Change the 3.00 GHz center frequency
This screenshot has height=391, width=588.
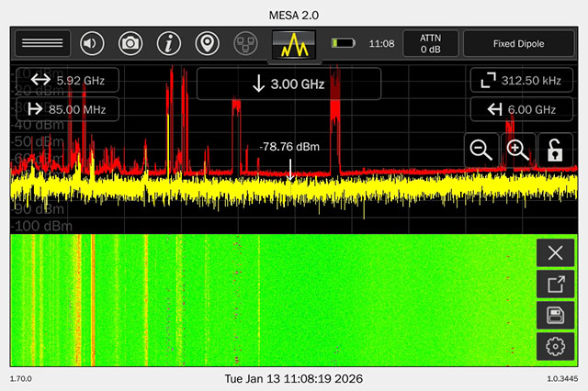288,84
